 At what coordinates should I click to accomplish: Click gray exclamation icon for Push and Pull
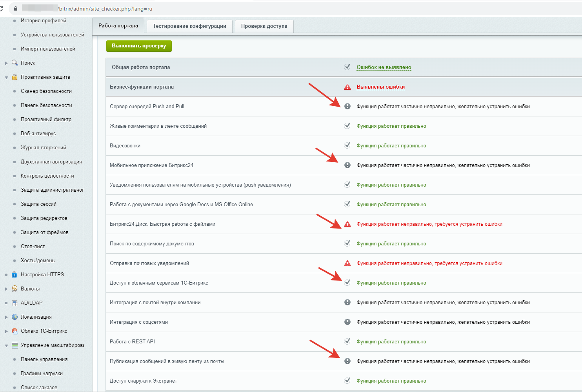pyautogui.click(x=347, y=106)
